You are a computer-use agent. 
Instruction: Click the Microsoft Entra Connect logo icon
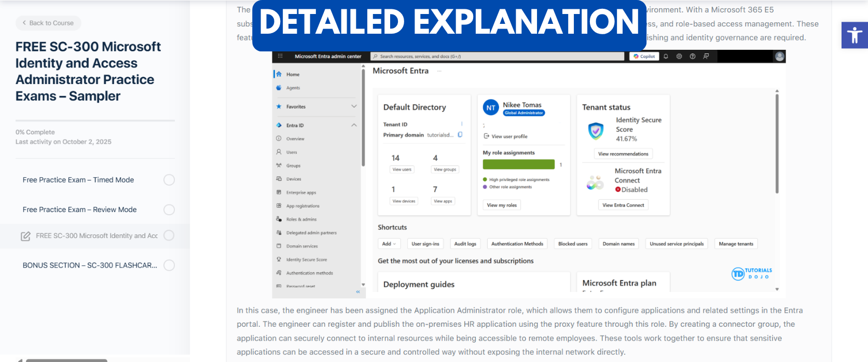[x=595, y=183]
